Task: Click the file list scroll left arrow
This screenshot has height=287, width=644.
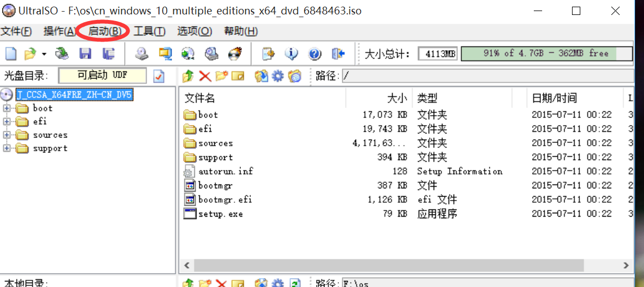Action: point(187,265)
